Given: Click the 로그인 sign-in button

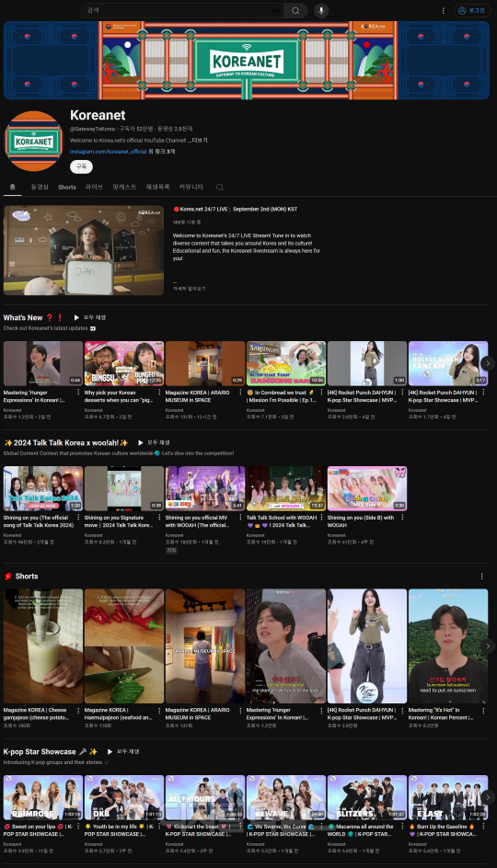Looking at the screenshot, I should pos(472,10).
